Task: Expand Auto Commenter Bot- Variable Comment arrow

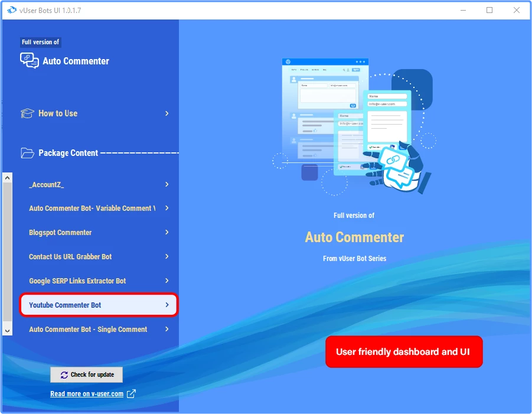Action: click(x=167, y=208)
